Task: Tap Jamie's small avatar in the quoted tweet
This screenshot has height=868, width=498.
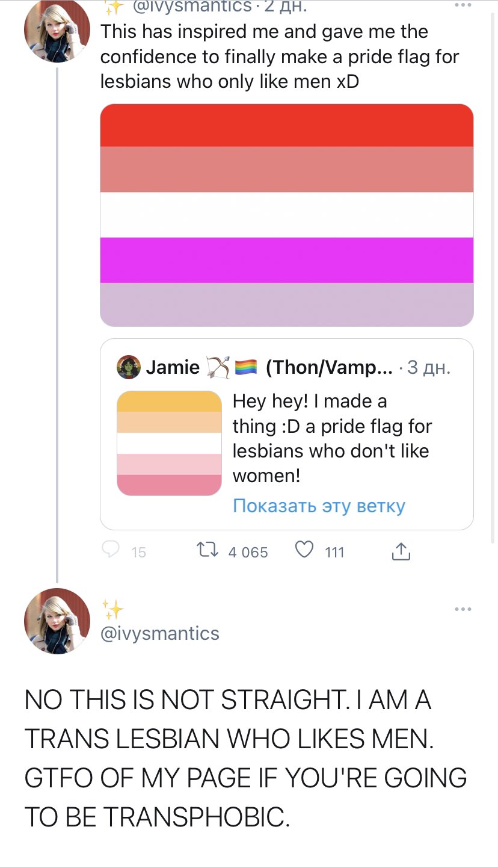Action: click(128, 367)
